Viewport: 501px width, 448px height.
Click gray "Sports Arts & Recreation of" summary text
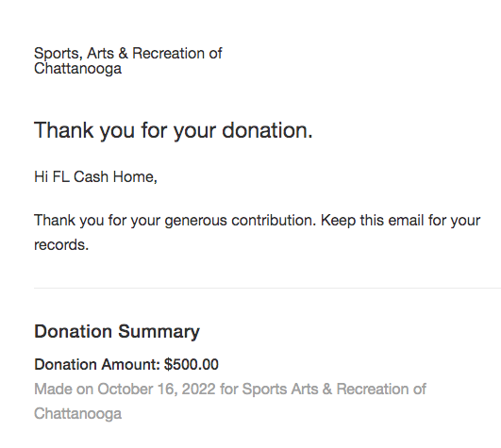tap(334, 390)
